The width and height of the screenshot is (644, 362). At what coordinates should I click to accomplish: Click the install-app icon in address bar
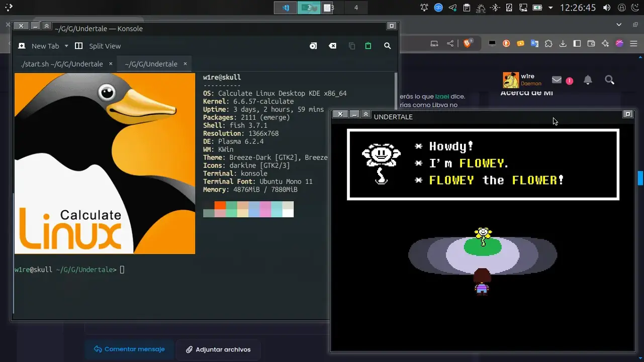click(x=434, y=44)
